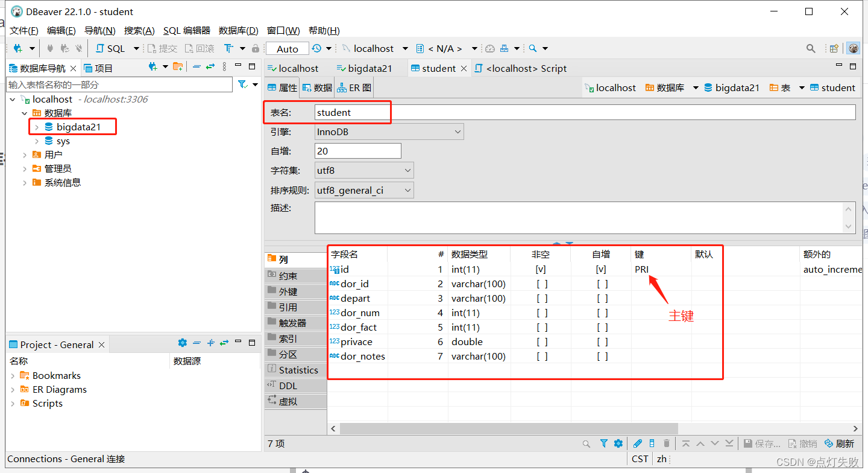The height and width of the screenshot is (473, 868).
Task: Click collapse all icon in database navigator
Action: (197, 66)
